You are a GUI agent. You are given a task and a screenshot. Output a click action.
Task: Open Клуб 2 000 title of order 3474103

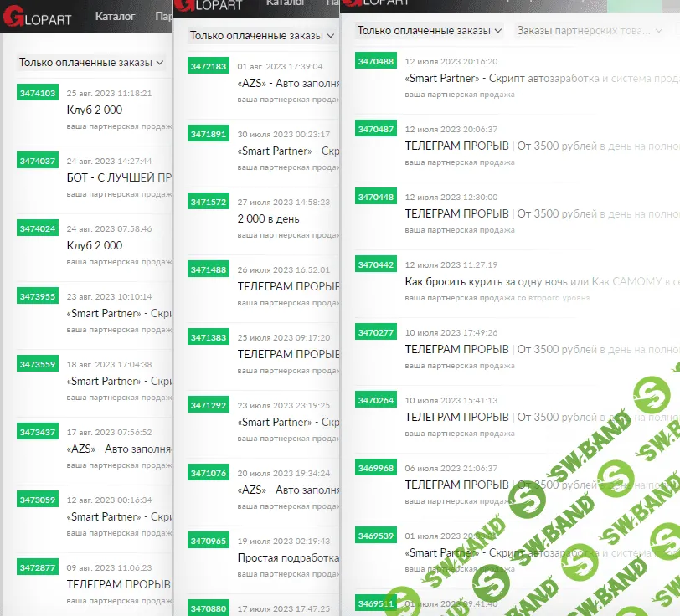coord(95,110)
